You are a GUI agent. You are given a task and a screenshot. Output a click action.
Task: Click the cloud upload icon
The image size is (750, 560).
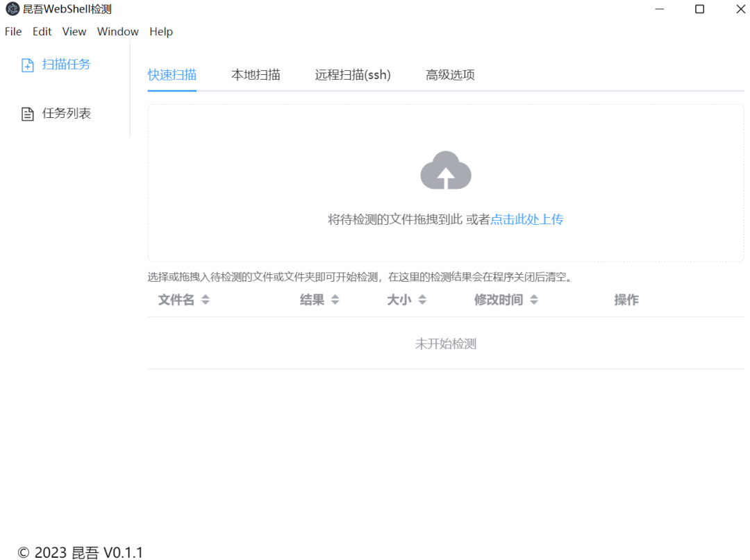click(445, 169)
